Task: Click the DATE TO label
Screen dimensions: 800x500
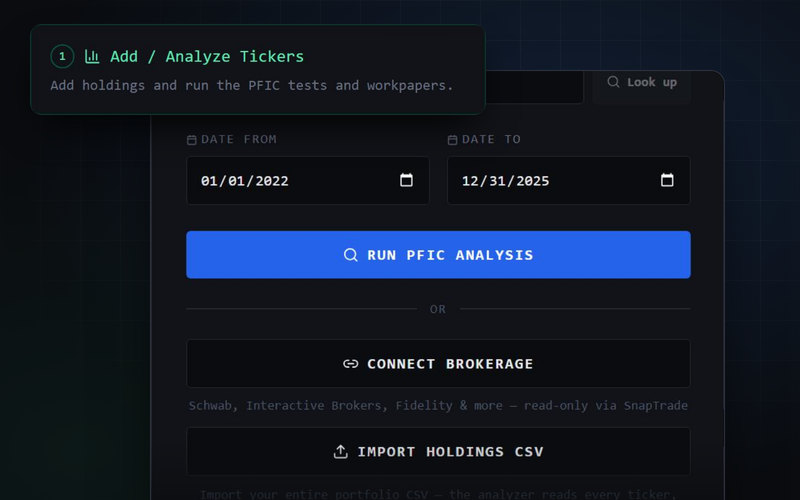Action: pos(491,139)
